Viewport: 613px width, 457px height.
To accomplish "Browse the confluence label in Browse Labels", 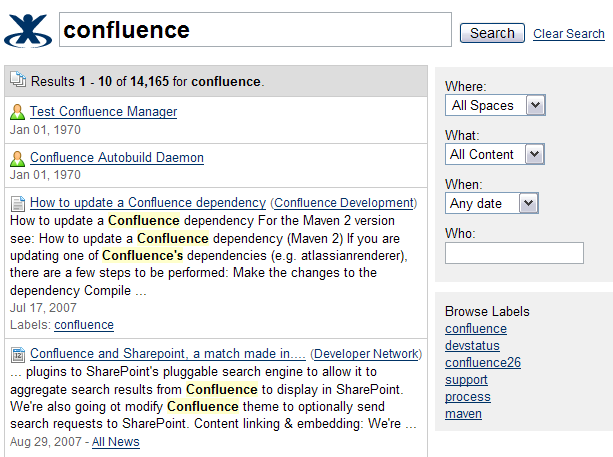I will (476, 329).
